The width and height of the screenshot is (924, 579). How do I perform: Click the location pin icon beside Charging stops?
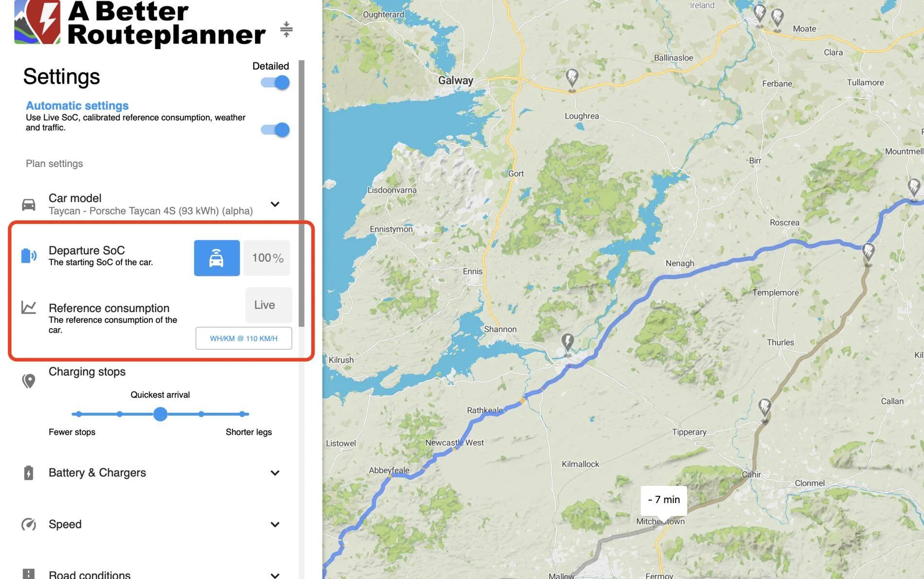[x=29, y=381]
